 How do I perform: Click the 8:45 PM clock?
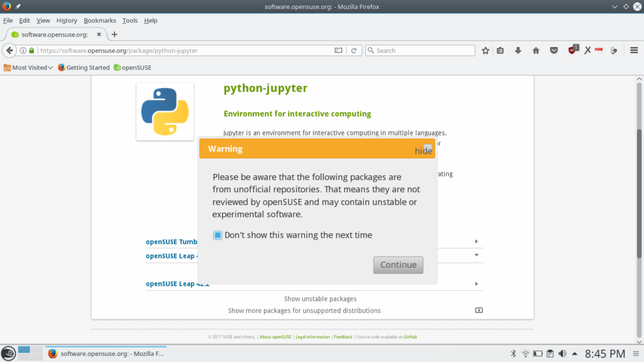[605, 354]
